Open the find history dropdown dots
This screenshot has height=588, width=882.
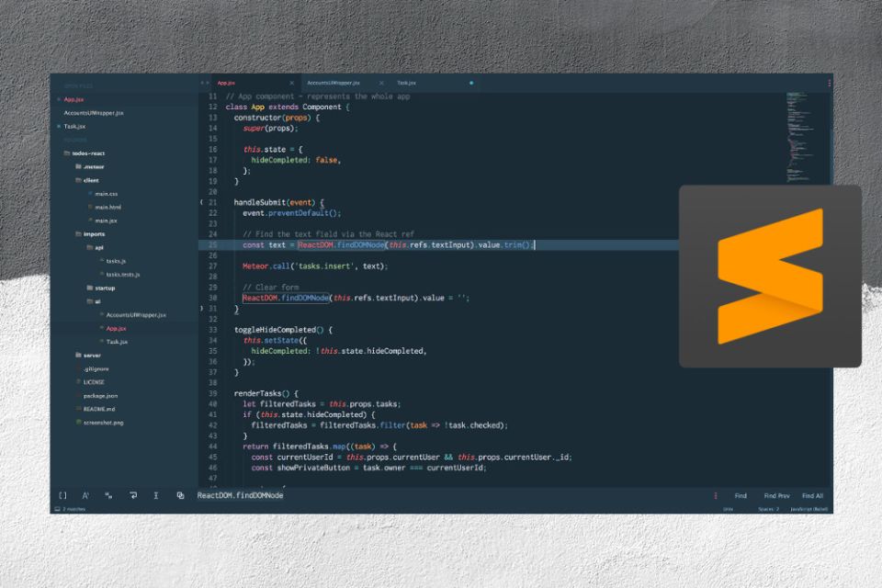[716, 496]
